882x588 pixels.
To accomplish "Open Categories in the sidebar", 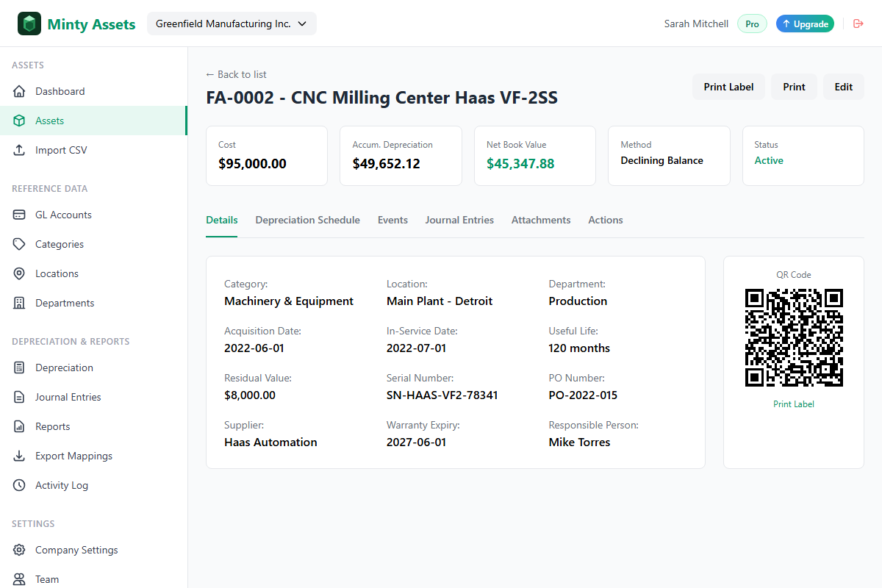I will coord(93,244).
